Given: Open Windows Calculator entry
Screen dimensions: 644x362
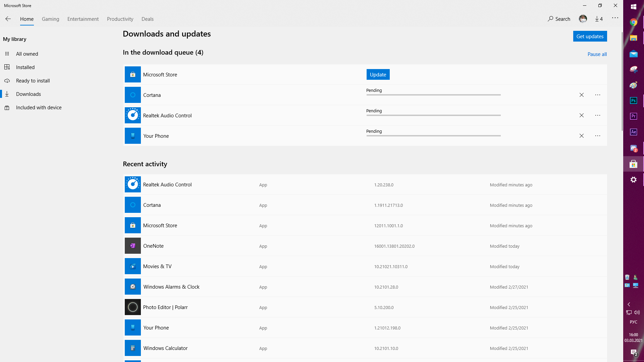Looking at the screenshot, I should (365, 348).
